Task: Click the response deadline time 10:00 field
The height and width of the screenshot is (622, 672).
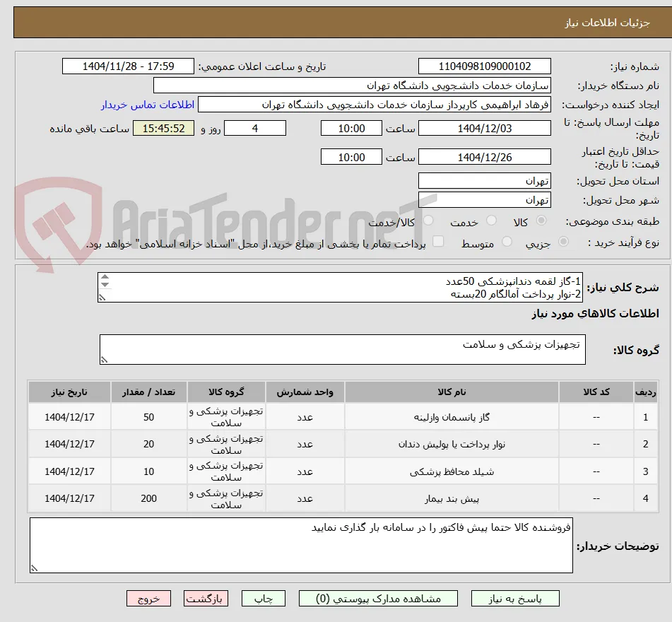Action: point(351,128)
